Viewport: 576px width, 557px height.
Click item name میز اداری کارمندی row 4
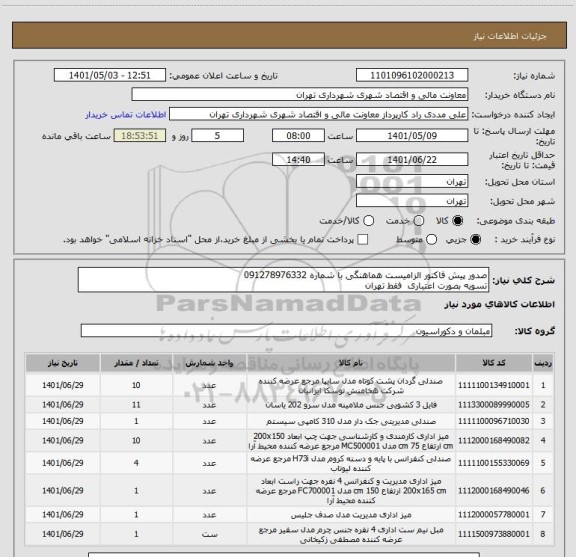[x=351, y=441]
